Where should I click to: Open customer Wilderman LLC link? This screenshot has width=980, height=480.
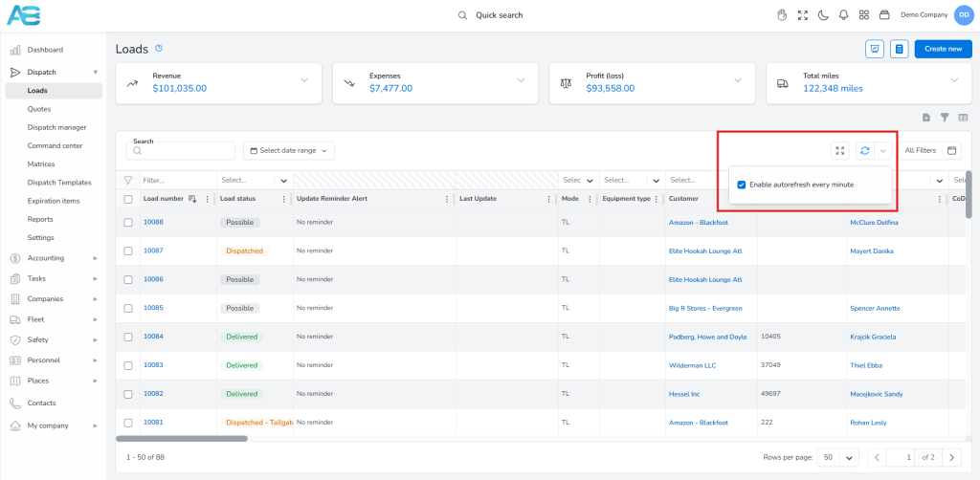coord(693,365)
